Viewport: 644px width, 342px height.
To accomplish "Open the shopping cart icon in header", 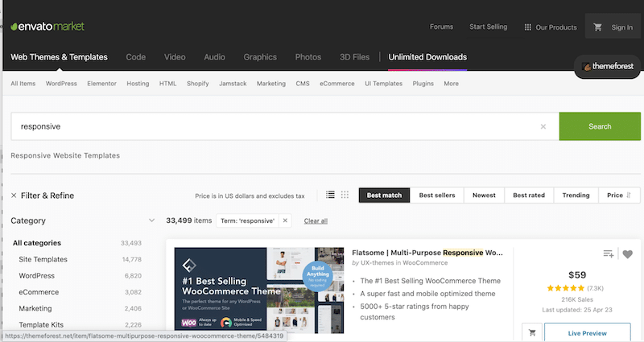I will (x=597, y=27).
